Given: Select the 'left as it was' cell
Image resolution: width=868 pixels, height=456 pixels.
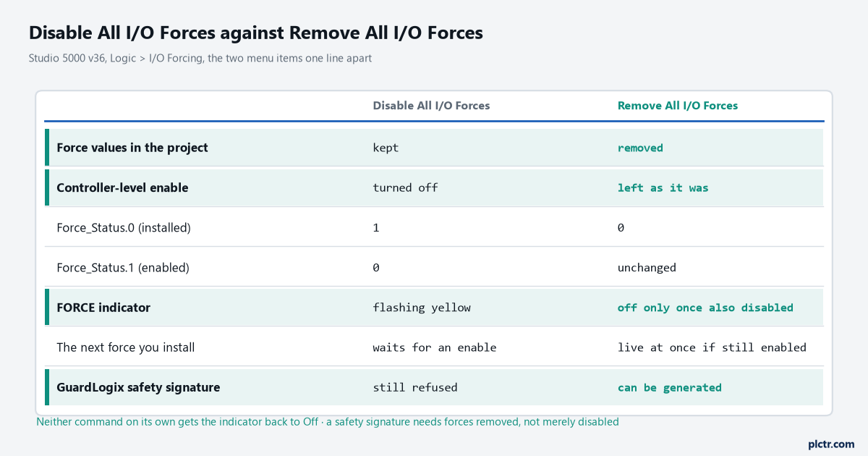Looking at the screenshot, I should coord(663,187).
